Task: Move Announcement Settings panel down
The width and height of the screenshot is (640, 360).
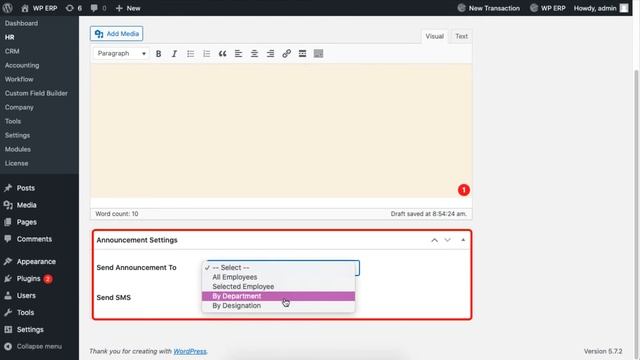Action: point(448,240)
